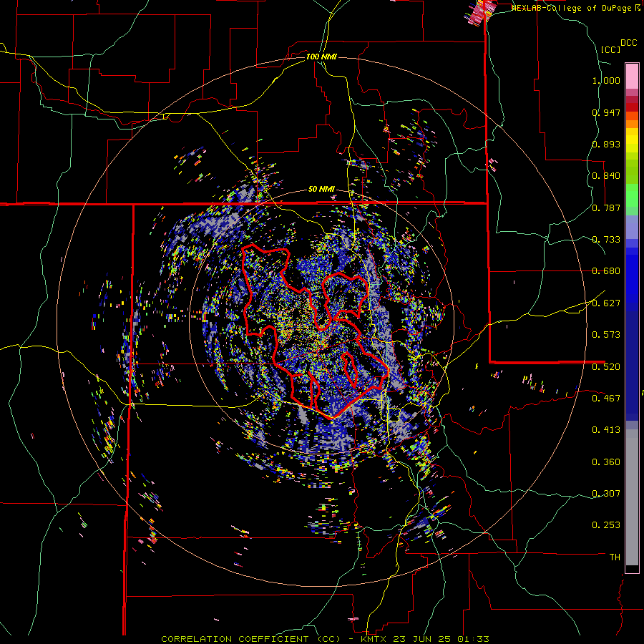Click the 0.307 scale value
This screenshot has height=644, width=644.
point(606,494)
